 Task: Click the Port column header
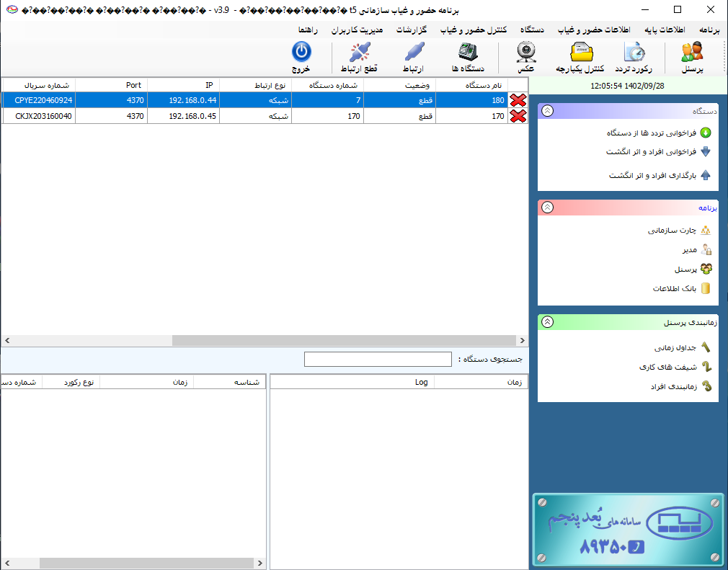(x=112, y=85)
